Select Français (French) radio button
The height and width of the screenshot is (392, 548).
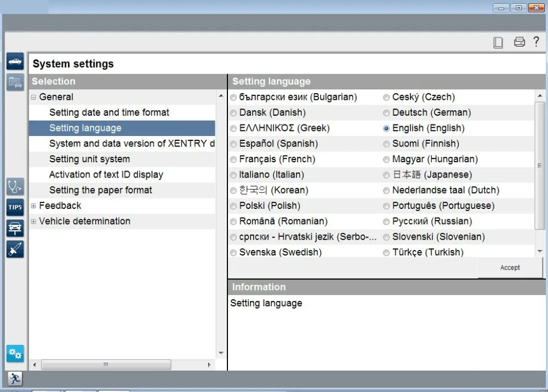(x=233, y=160)
